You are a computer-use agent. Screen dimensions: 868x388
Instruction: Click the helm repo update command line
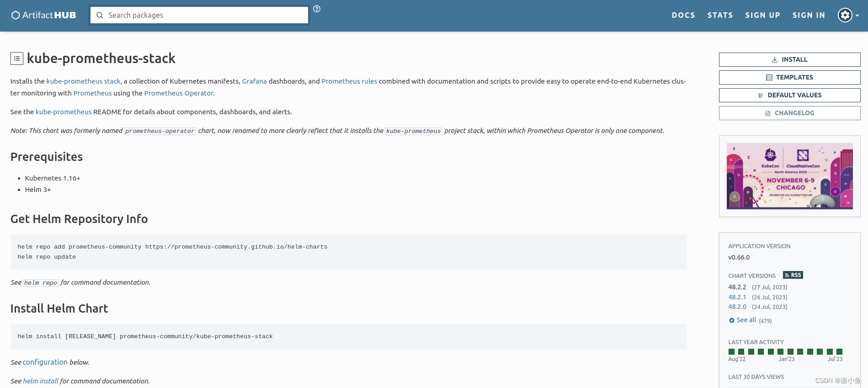[x=47, y=257]
